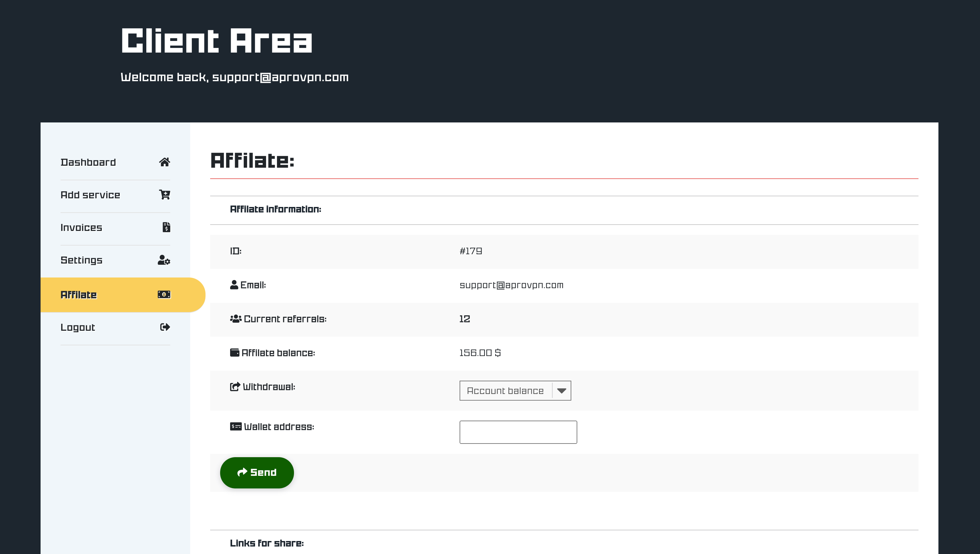Viewport: 980px width, 554px height.
Task: Click the user icon beside Email
Action: click(234, 285)
